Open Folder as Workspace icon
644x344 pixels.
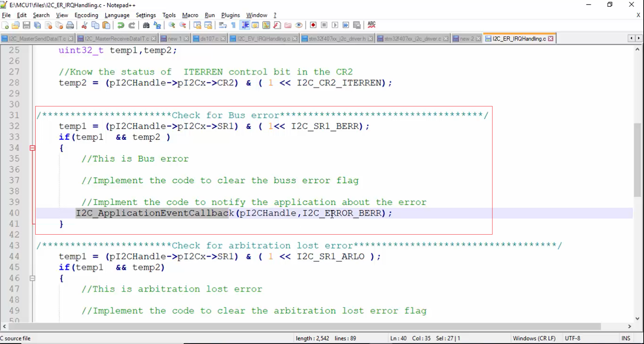288,25
